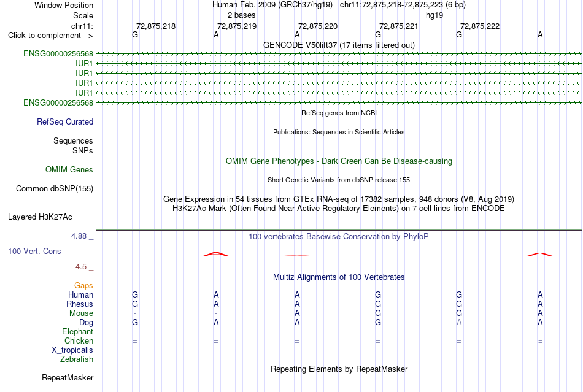Open 'Multiz Alignments of 100 Vertebrates' title

coord(339,277)
